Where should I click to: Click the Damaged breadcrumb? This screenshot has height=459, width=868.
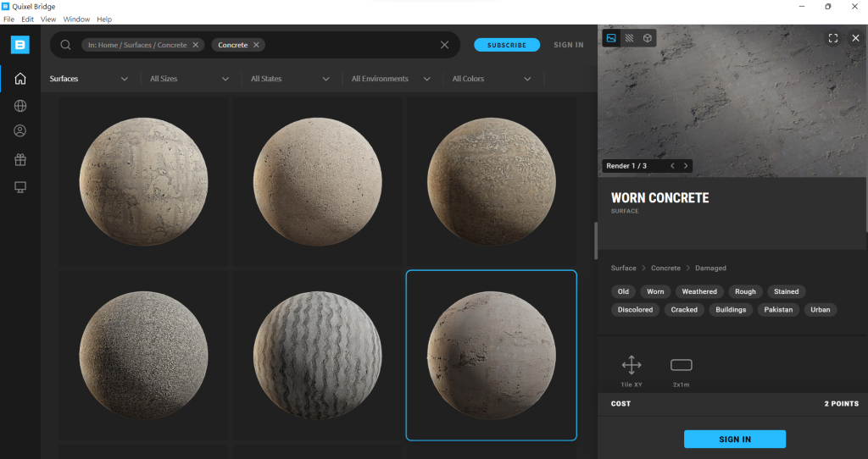pyautogui.click(x=710, y=268)
